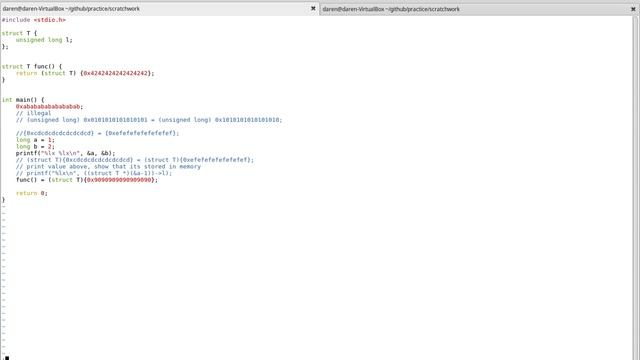This screenshot has height=360, width=640.
Task: Click the 'long a = 1;' line
Action: 35,140
